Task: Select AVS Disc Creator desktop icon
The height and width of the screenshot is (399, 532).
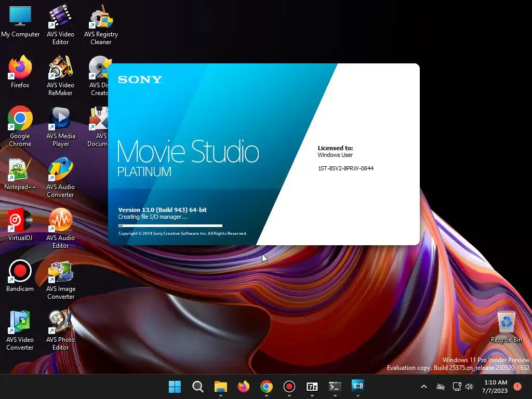Action: (98, 76)
